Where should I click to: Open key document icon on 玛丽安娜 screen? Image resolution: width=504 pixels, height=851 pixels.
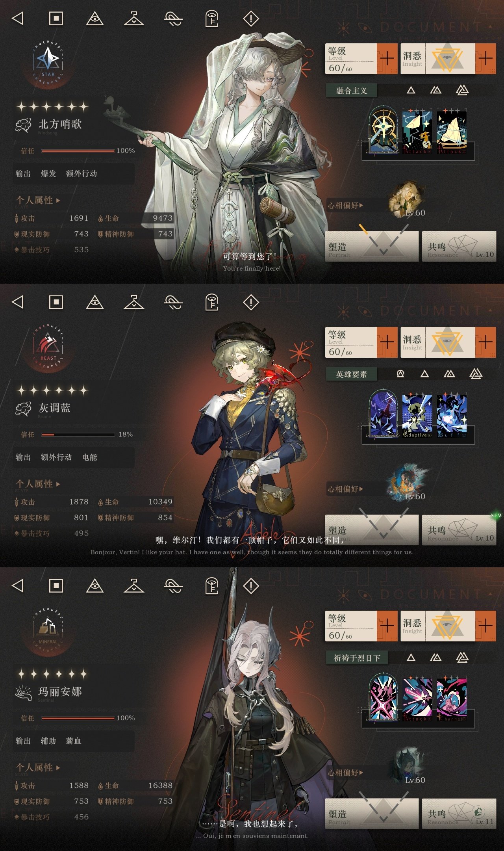pos(212,586)
